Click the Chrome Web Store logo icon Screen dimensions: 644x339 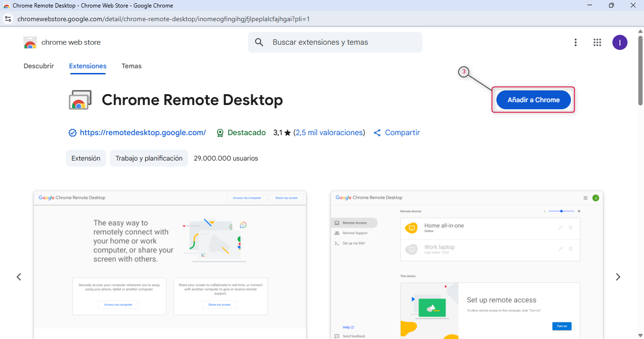click(30, 42)
